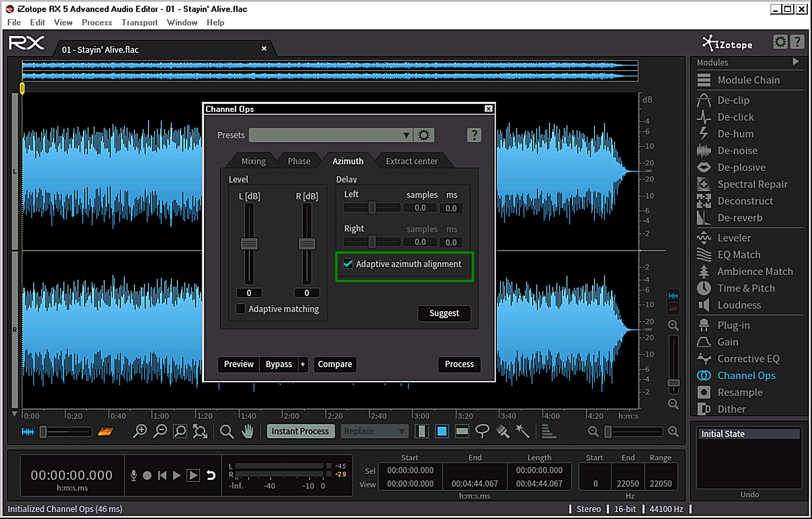Toggle frequency selection tool
The height and width of the screenshot is (519, 812).
click(462, 431)
